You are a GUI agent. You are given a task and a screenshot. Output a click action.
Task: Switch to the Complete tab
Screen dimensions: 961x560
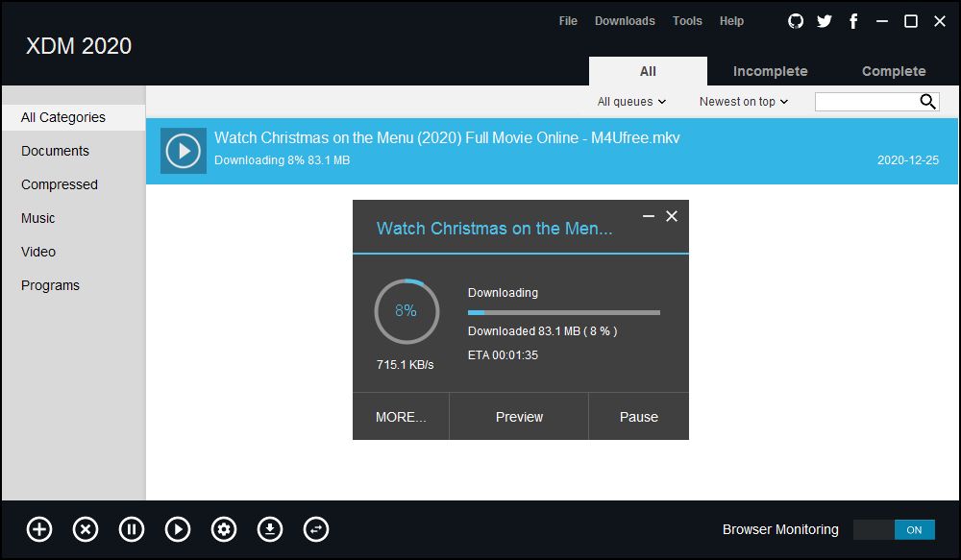click(894, 71)
